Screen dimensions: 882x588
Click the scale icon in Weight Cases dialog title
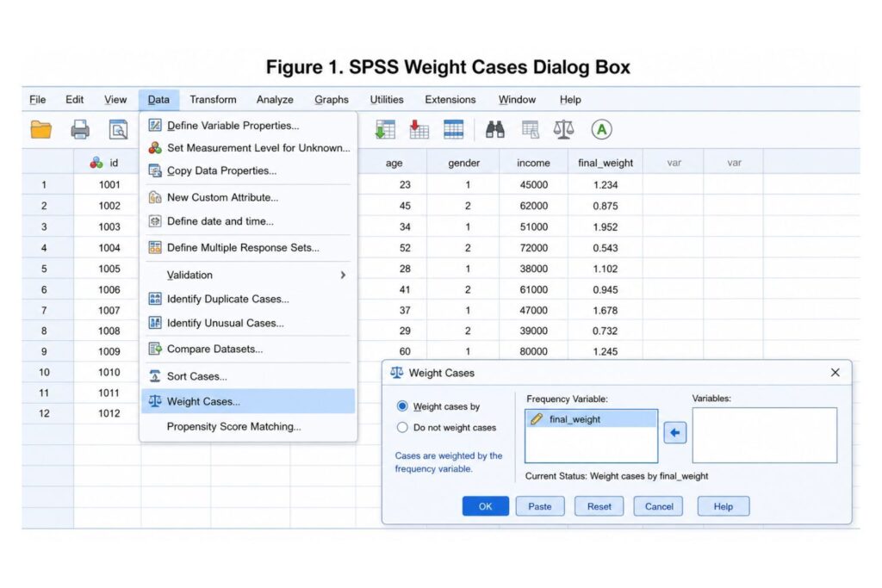point(396,373)
